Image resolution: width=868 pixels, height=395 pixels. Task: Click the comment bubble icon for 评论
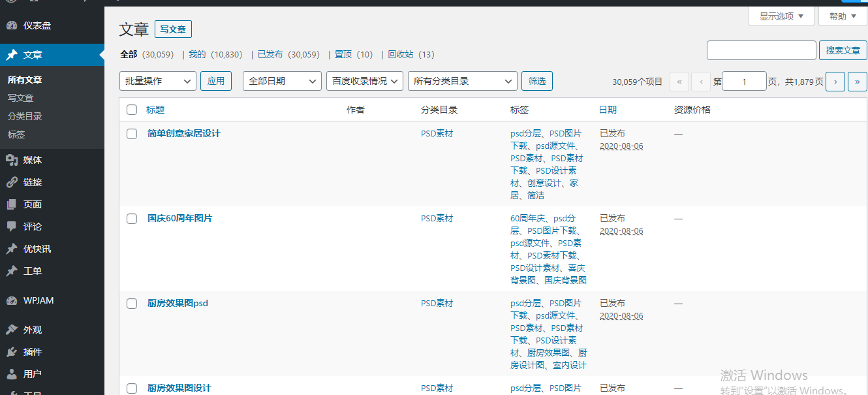(12, 227)
